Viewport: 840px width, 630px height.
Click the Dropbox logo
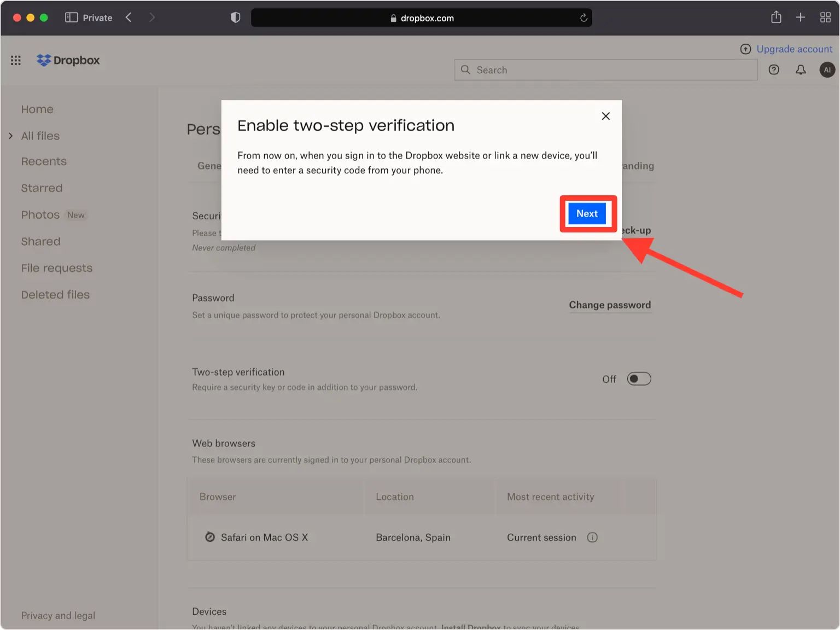pos(68,60)
